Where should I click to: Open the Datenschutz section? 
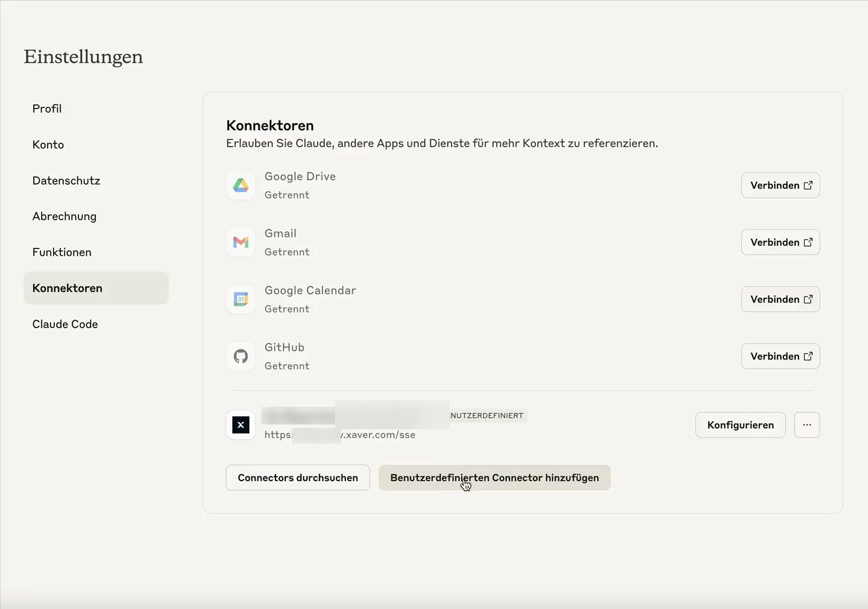tap(96, 180)
